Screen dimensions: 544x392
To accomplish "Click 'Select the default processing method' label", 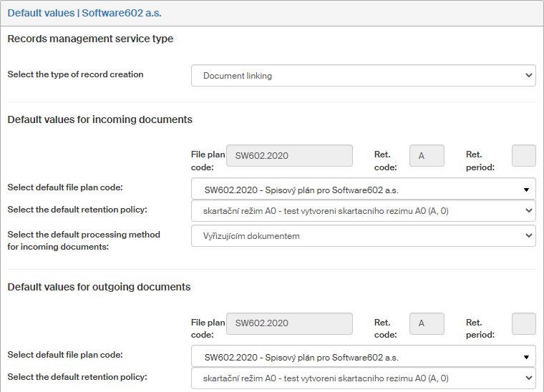I will pyautogui.click(x=84, y=240).
